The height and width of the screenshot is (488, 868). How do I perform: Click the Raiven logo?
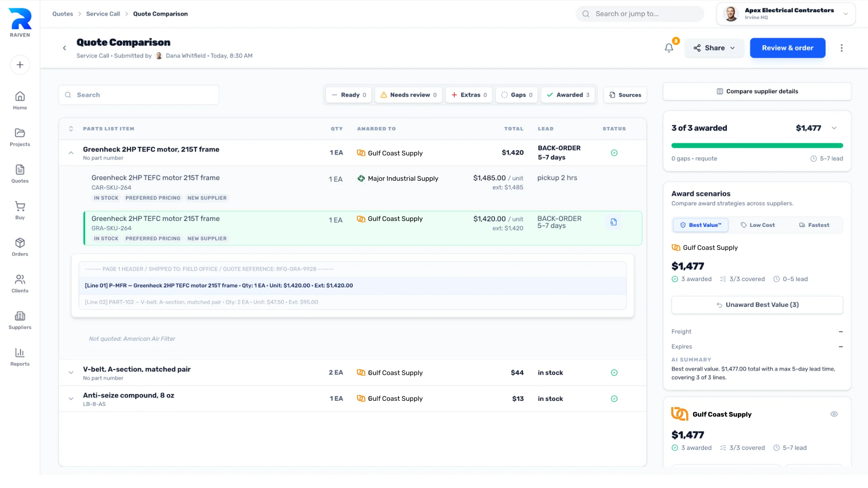pos(20,23)
